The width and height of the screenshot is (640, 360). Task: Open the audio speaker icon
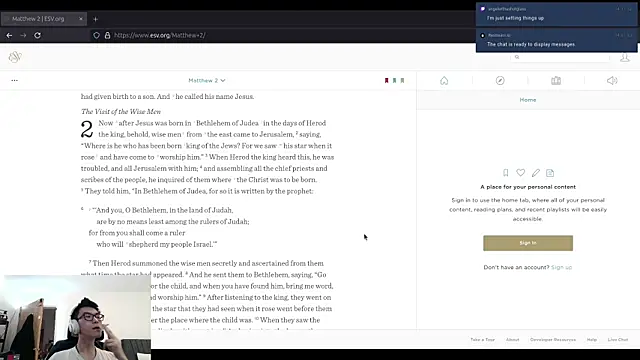(x=612, y=80)
